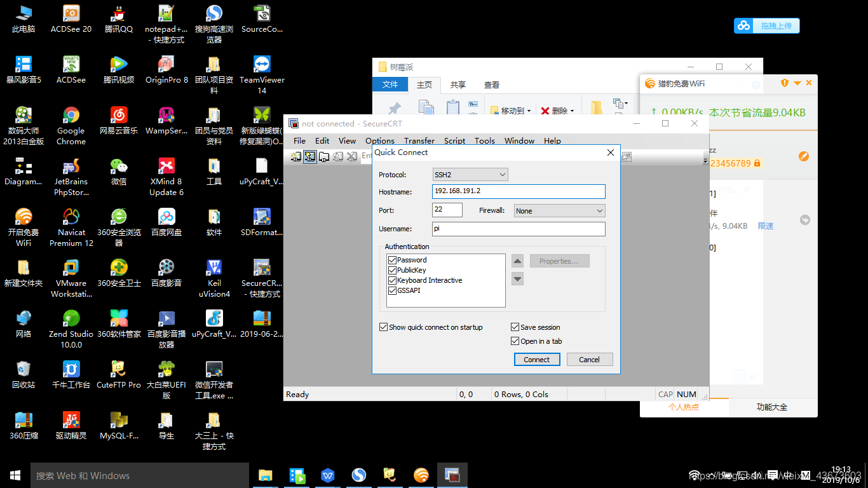Image resolution: width=868 pixels, height=488 pixels.
Task: Open the WPS taskbar icon
Action: pyautogui.click(x=328, y=475)
